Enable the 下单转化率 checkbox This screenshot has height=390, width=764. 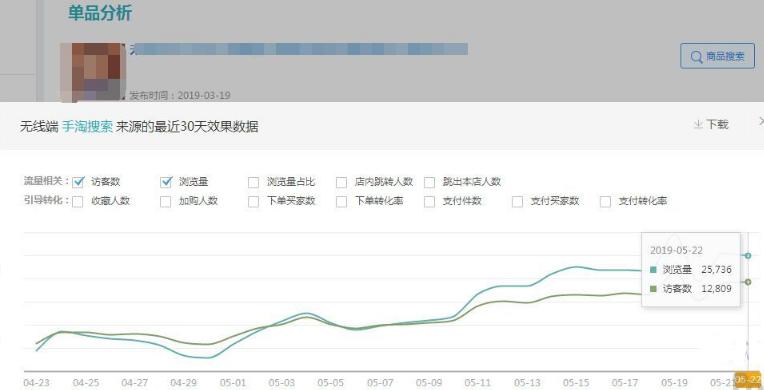(342, 201)
